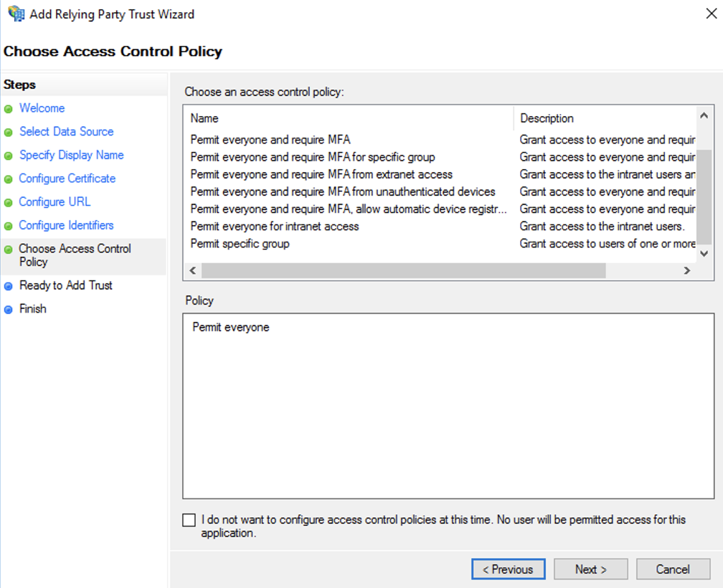Screen dimensions: 723x588
Task: Open the Configure Identifiers step
Action: 67,225
